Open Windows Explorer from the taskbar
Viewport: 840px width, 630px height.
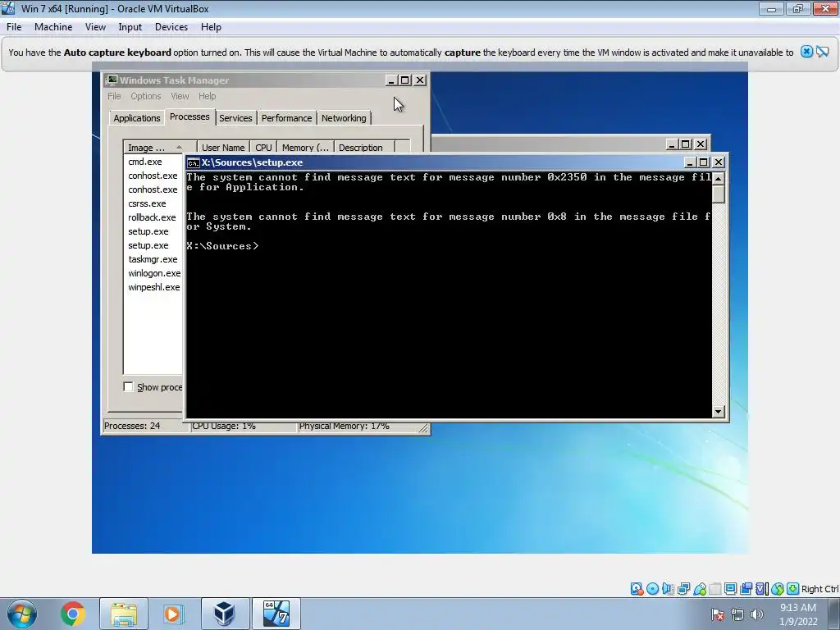(x=124, y=614)
